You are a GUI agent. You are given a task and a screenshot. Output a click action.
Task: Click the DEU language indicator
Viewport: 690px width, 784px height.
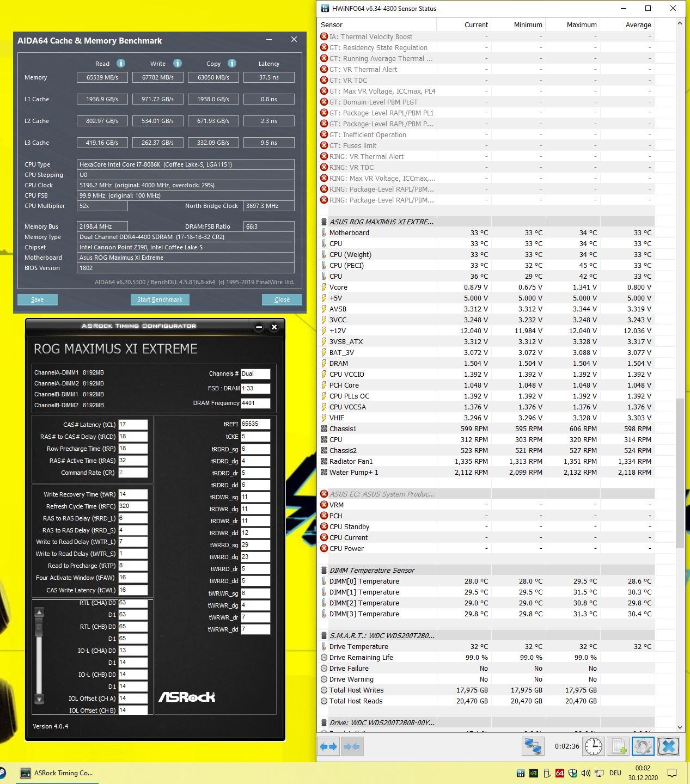[615, 773]
